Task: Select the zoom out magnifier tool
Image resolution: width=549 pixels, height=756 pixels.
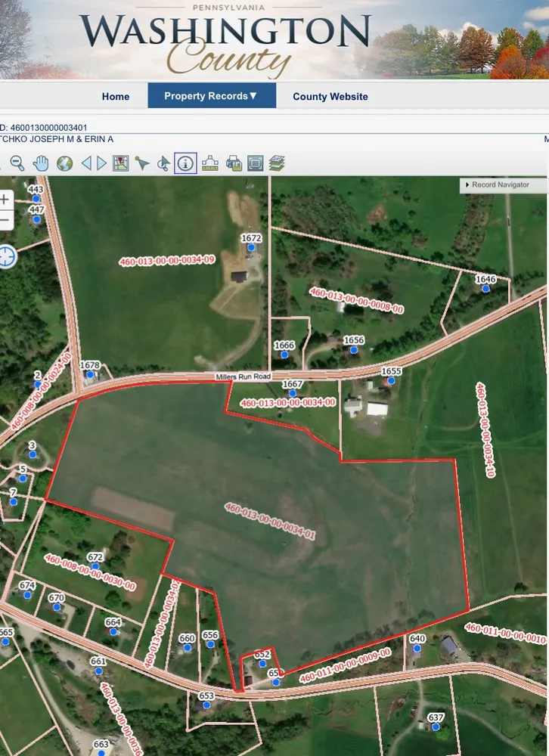Action: [17, 163]
